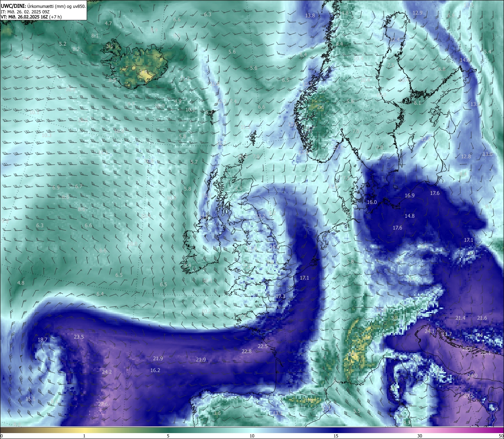504x439 pixels.
Task: Click the map value "5.2" west of Iceland
Action: click(63, 44)
